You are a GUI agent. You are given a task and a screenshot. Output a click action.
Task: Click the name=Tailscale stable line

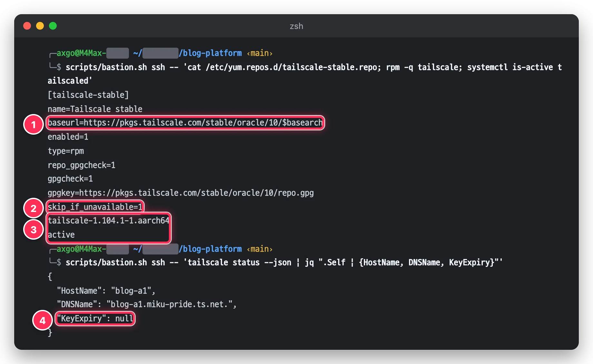pyautogui.click(x=95, y=109)
